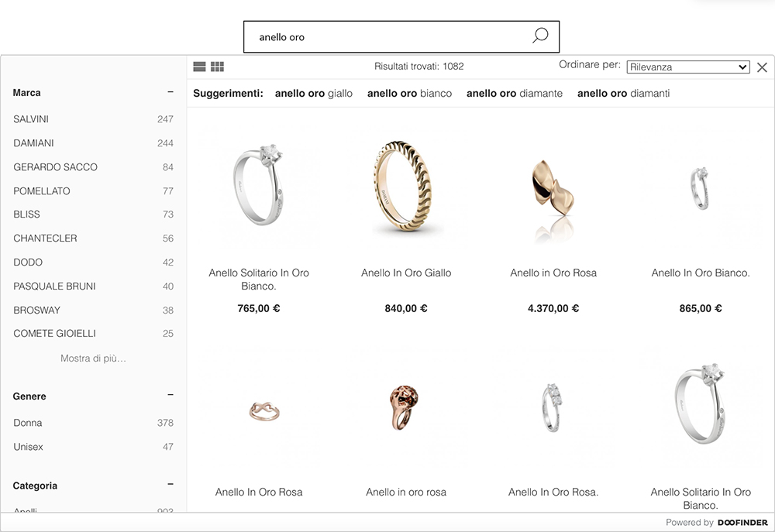Viewport: 775px width, 532px height.
Task: Filter by brand CHANTECLER
Action: (x=94, y=238)
